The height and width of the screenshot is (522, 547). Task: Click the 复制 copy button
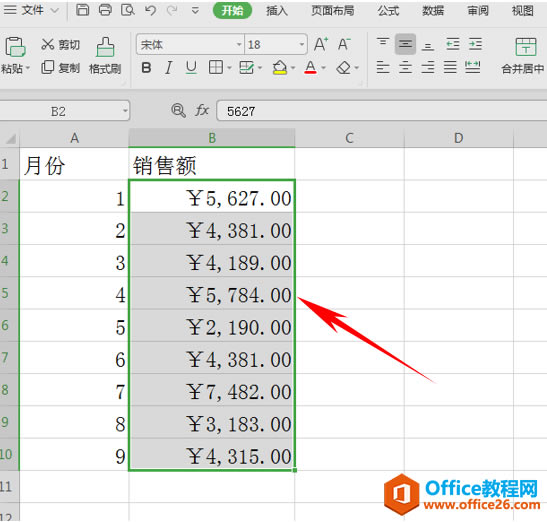(x=60, y=68)
